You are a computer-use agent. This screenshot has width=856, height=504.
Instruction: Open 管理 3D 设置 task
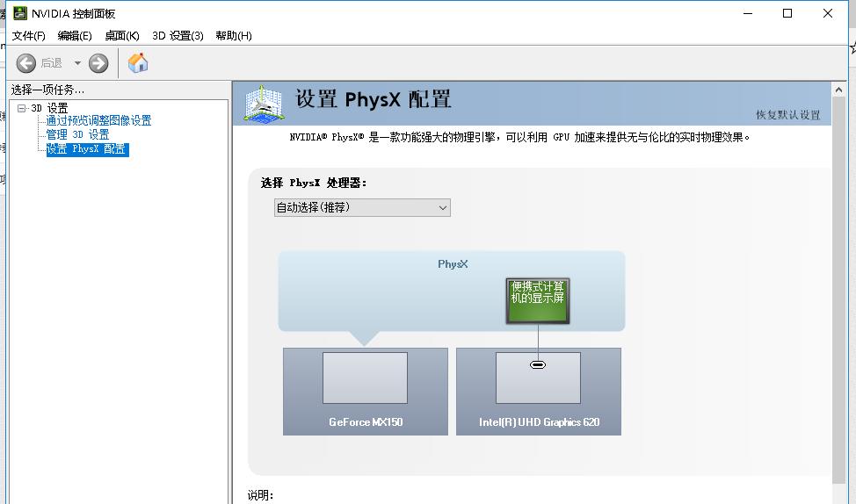(x=77, y=134)
